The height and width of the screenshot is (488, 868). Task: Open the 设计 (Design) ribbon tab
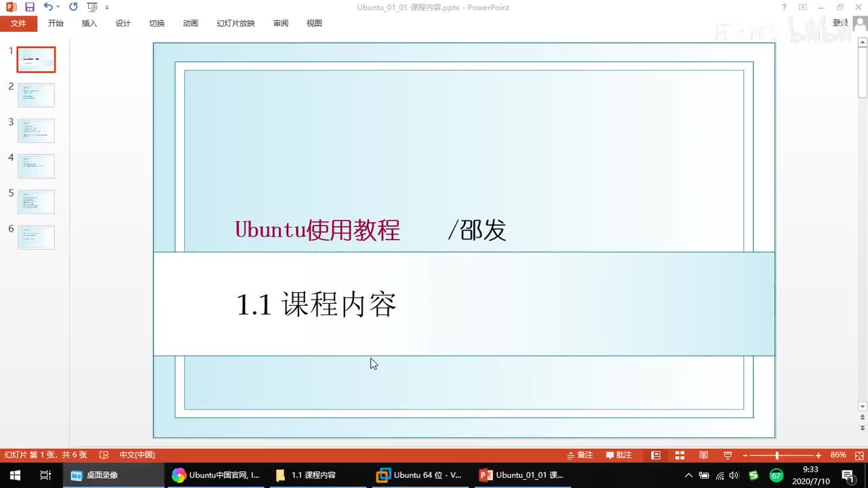[123, 23]
